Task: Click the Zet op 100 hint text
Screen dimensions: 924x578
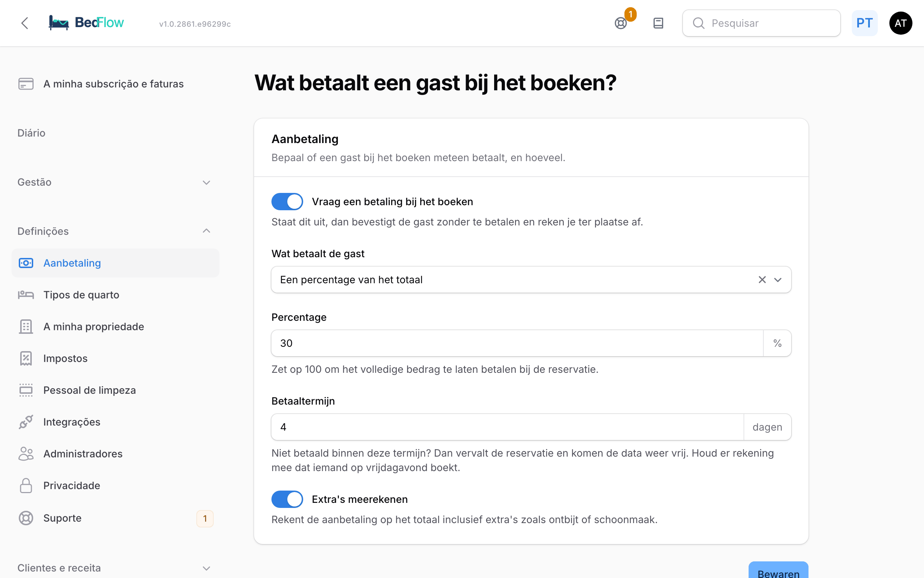Action: 435,369
